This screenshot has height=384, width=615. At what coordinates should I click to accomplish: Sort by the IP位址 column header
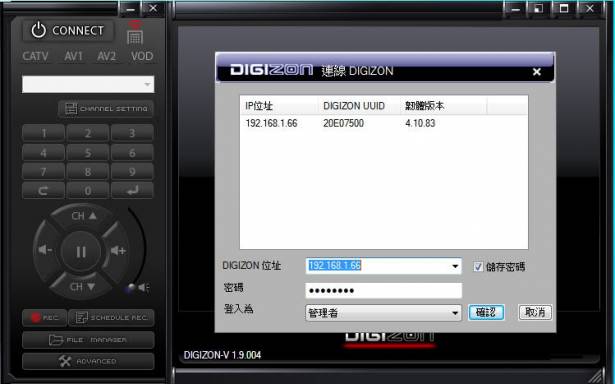click(279, 106)
